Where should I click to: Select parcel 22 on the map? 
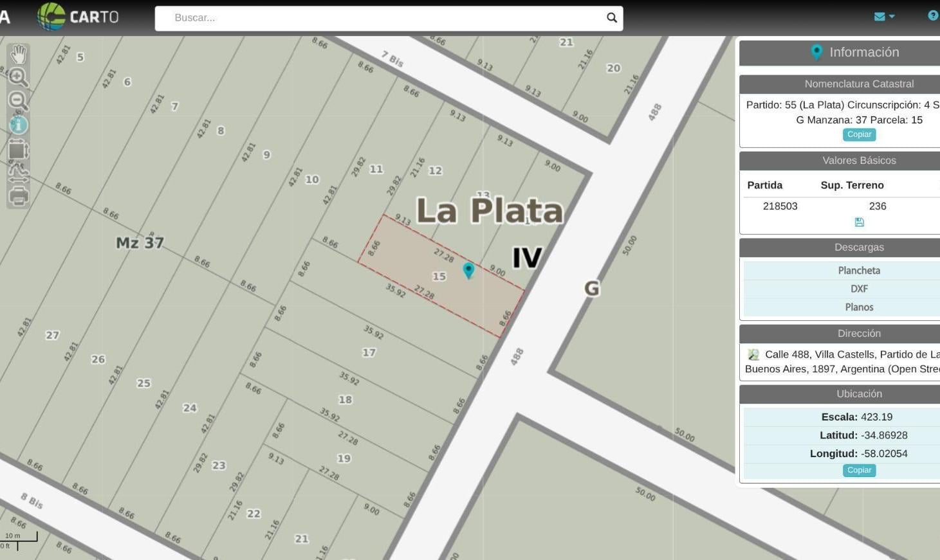[x=253, y=514]
